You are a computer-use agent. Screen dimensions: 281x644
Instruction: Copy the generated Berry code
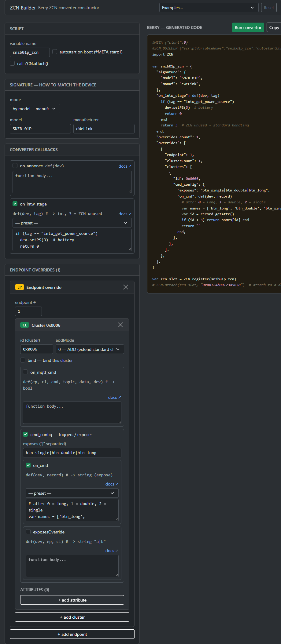(274, 27)
